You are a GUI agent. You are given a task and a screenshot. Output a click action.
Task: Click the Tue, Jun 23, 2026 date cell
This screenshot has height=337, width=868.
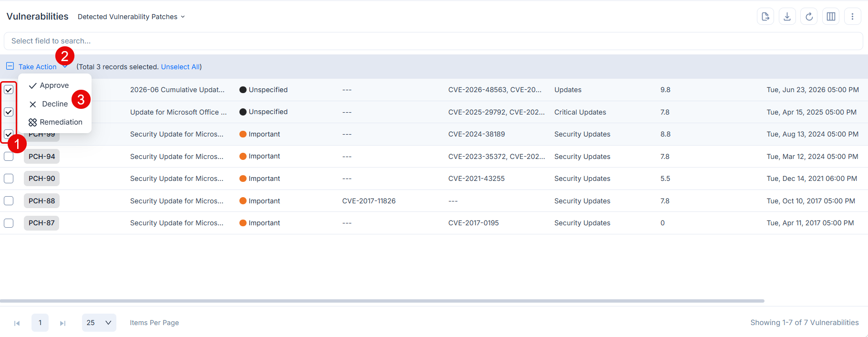coord(813,90)
